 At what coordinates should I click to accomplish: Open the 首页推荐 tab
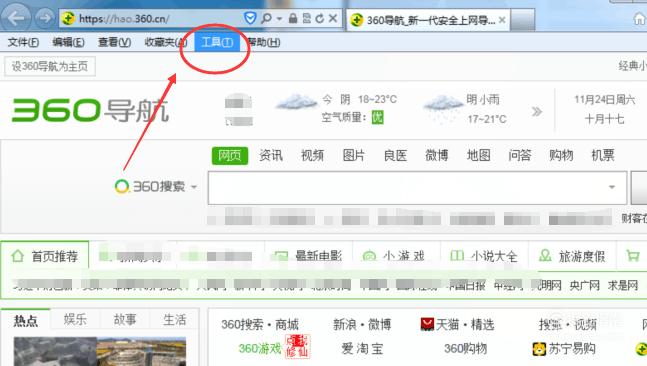click(45, 256)
